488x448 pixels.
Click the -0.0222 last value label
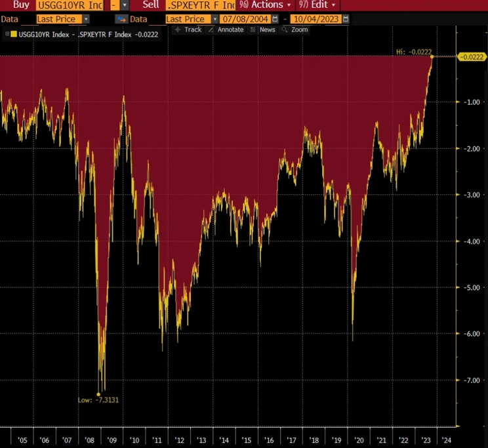(x=472, y=56)
